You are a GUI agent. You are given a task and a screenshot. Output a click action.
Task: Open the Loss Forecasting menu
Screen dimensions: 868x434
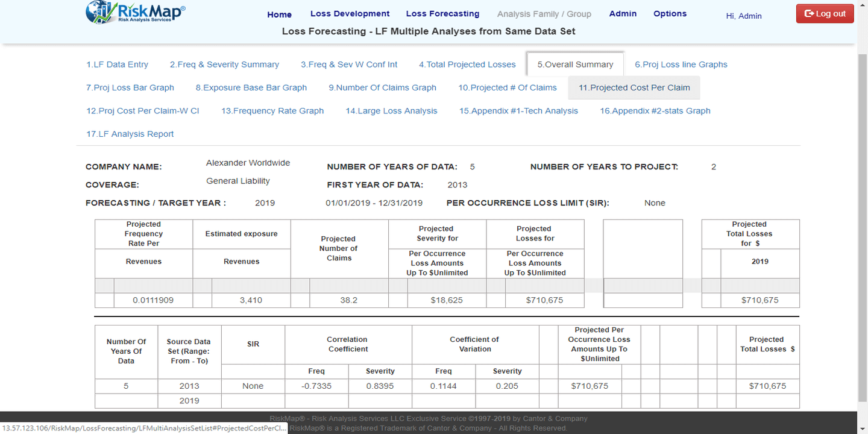(x=442, y=14)
